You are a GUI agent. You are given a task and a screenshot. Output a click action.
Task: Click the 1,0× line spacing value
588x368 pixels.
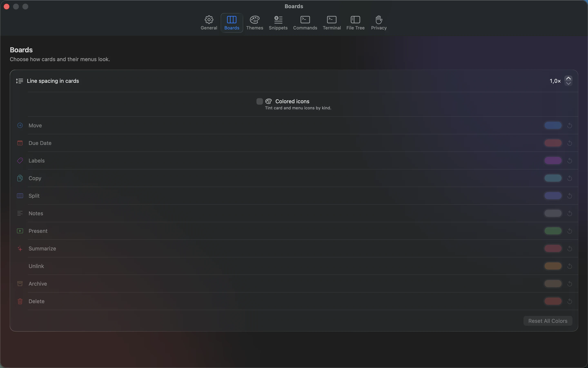point(555,81)
